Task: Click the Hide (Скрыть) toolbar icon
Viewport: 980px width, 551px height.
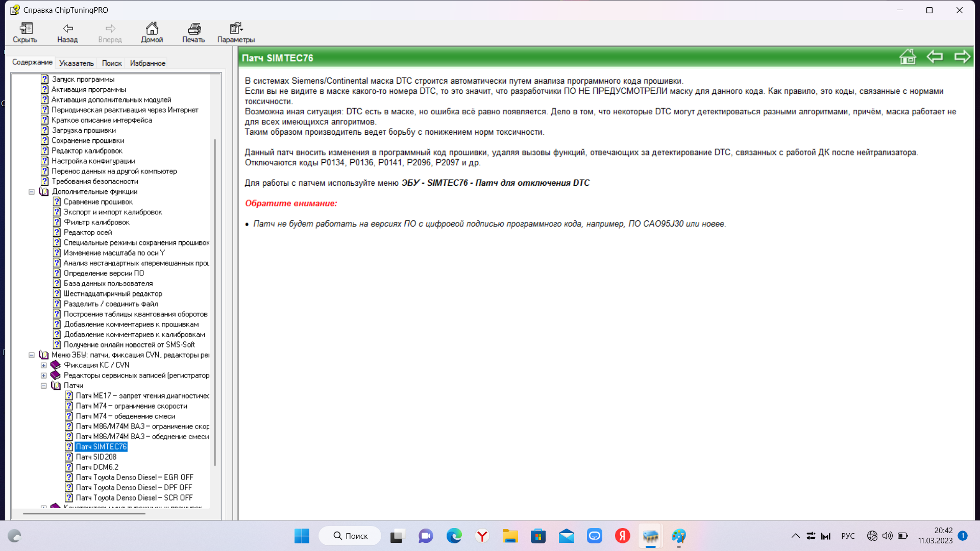Action: 25,32
